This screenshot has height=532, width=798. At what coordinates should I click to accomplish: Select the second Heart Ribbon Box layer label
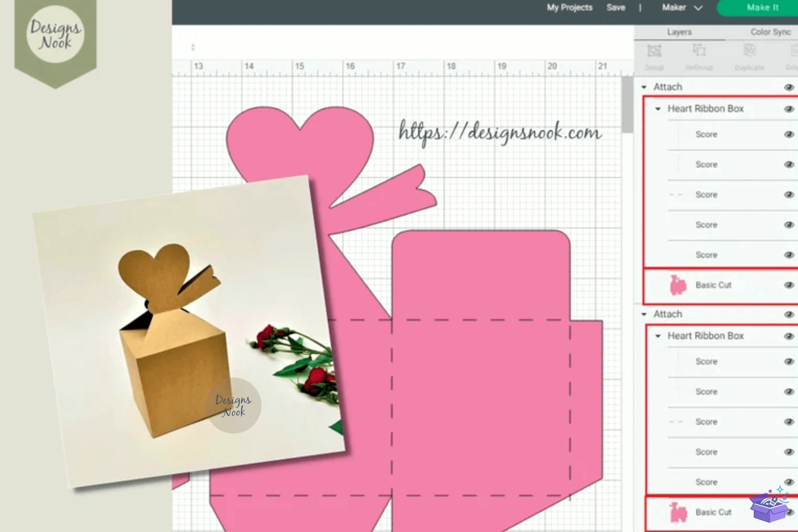(x=705, y=336)
